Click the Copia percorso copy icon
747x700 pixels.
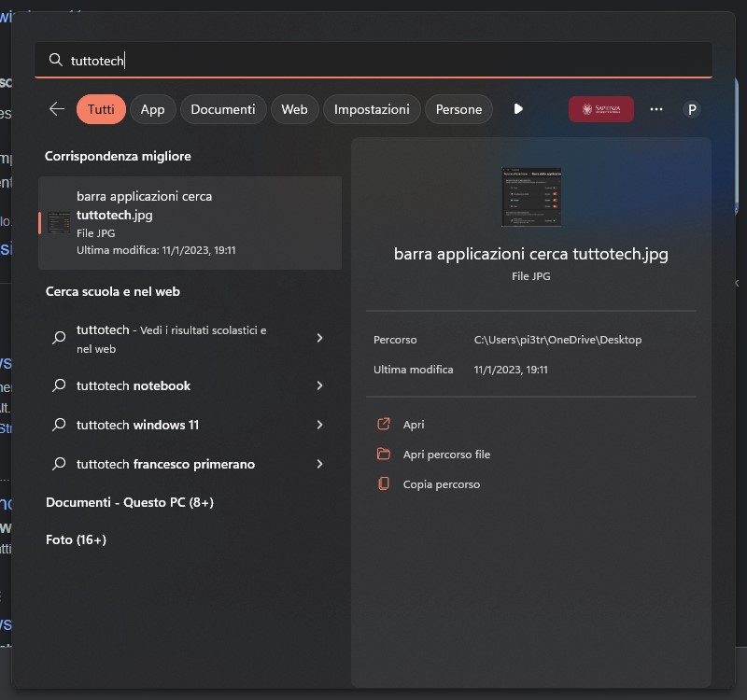pos(383,483)
